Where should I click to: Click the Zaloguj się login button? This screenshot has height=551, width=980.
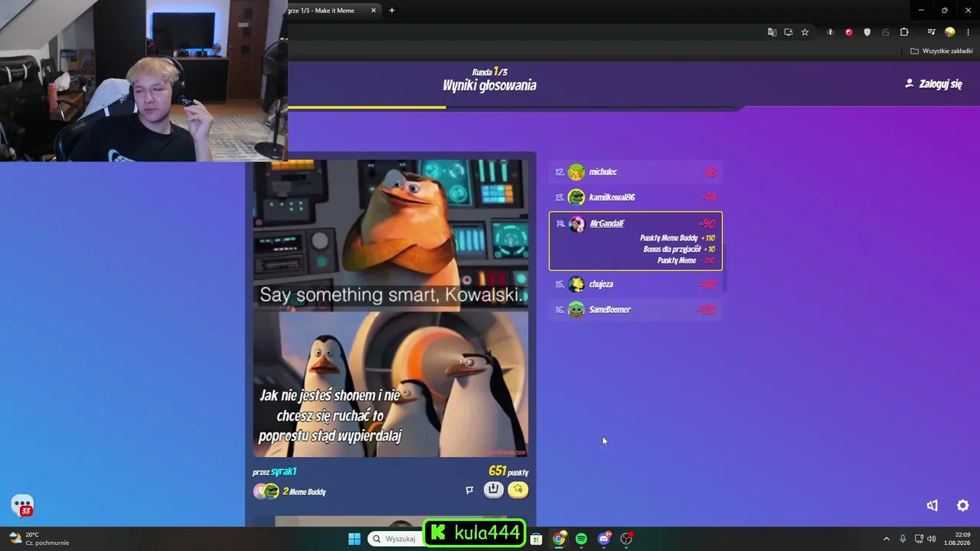point(933,84)
